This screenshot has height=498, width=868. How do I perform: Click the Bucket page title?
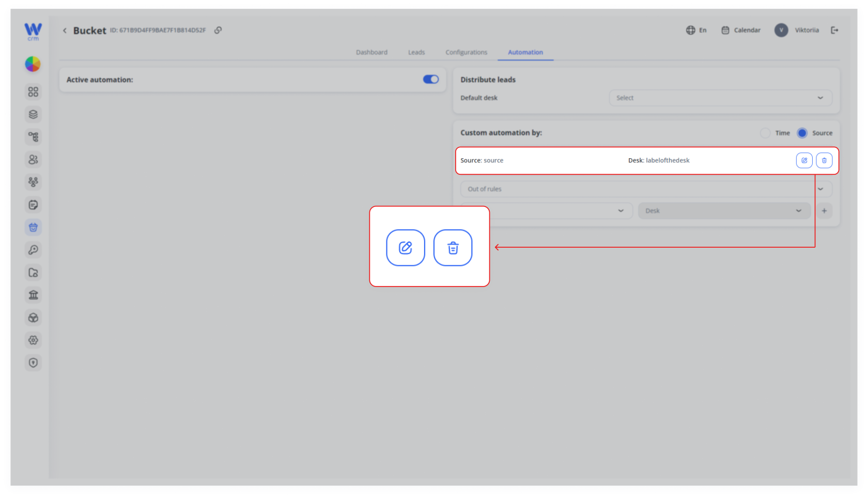tap(89, 31)
